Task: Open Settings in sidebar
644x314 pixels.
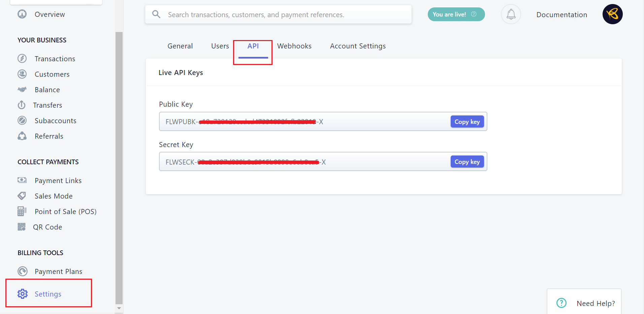Action: 48,294
